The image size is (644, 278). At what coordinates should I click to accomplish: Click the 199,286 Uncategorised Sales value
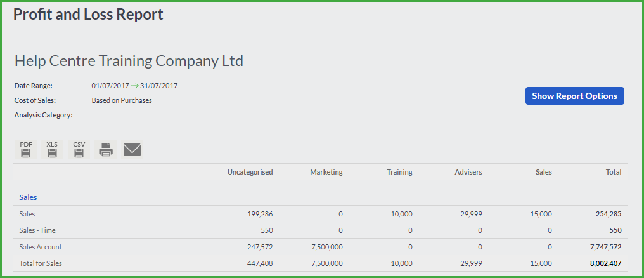click(260, 214)
